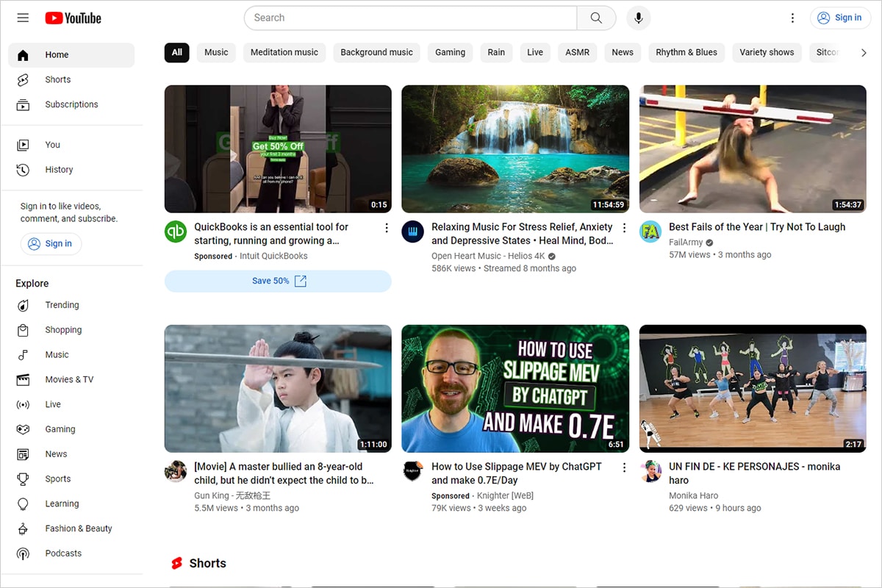Select the Meditation music chip
Viewport: 882px width, 588px height.
coord(284,52)
